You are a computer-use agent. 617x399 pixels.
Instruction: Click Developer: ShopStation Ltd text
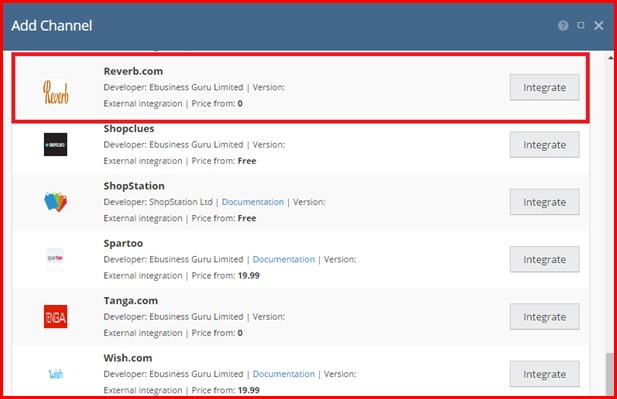pos(158,202)
